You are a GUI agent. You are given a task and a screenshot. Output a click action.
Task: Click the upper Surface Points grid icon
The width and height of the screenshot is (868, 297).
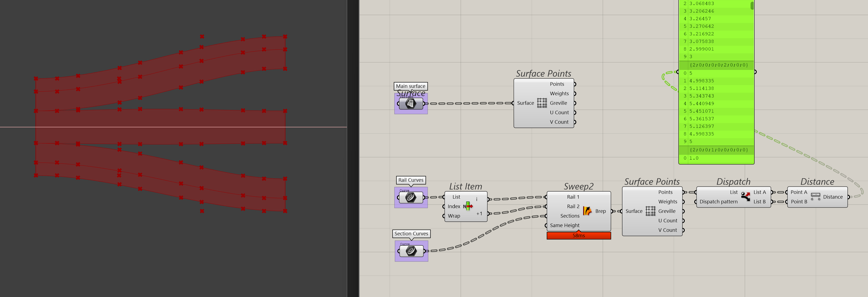542,103
